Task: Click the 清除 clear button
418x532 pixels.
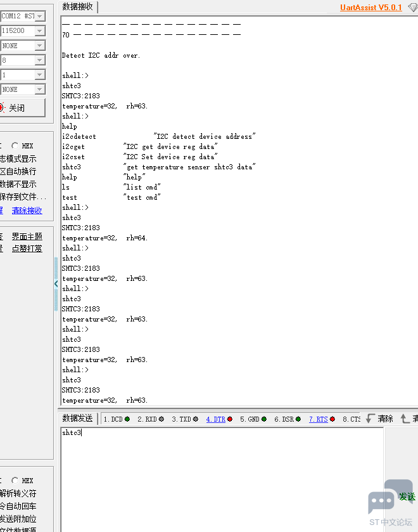Action: (x=385, y=418)
